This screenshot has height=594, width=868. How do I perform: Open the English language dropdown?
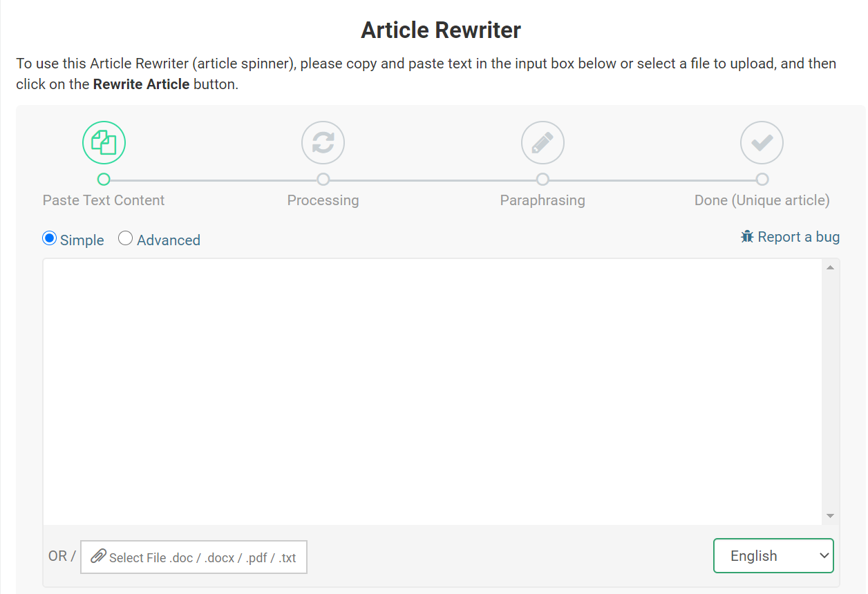click(773, 556)
